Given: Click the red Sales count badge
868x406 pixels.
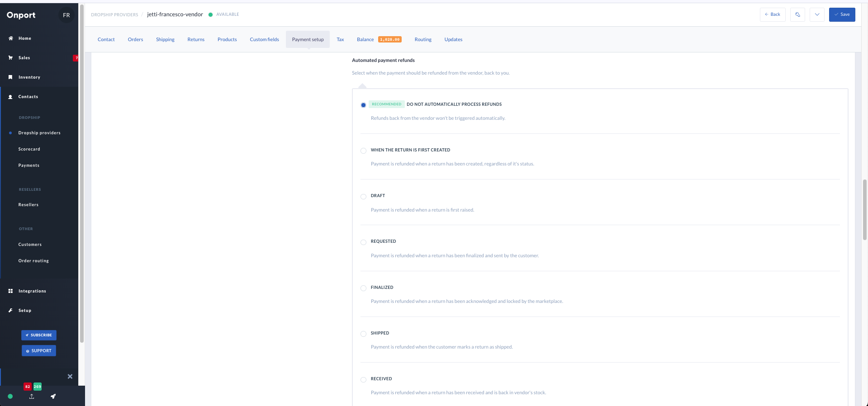Looking at the screenshot, I should pos(76,58).
